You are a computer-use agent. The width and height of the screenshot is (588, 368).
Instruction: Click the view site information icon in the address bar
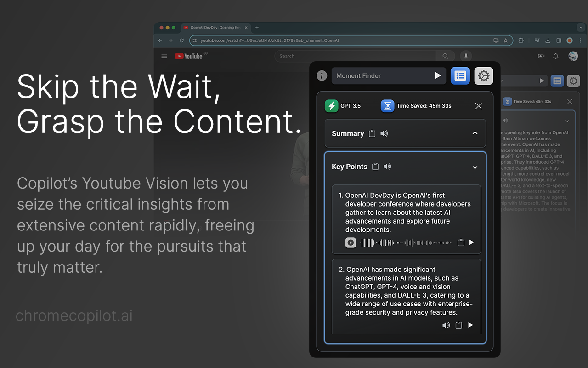[x=195, y=40]
